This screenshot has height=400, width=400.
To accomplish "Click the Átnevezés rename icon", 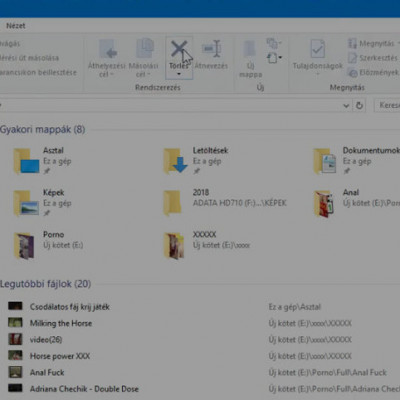I will pos(211,49).
